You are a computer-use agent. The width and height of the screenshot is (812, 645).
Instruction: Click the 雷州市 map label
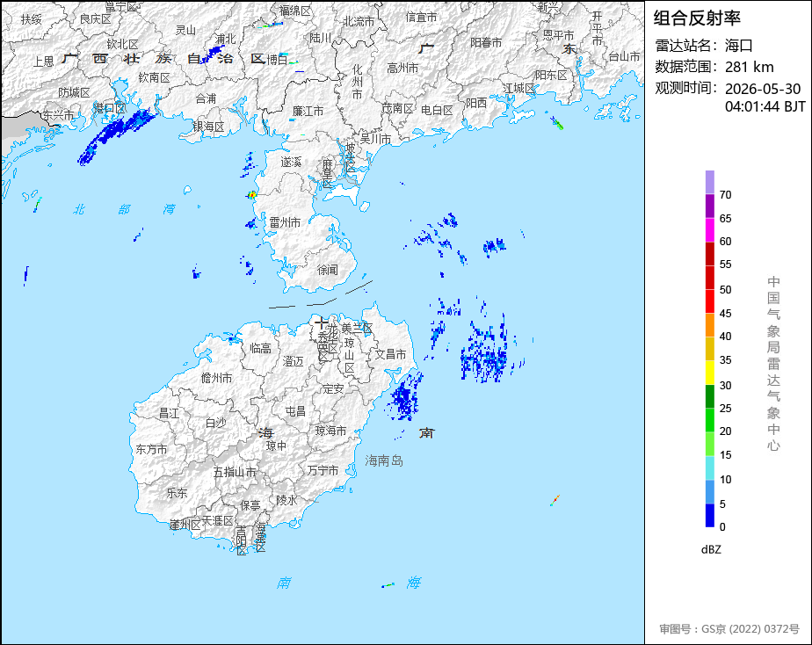pyautogui.click(x=285, y=222)
